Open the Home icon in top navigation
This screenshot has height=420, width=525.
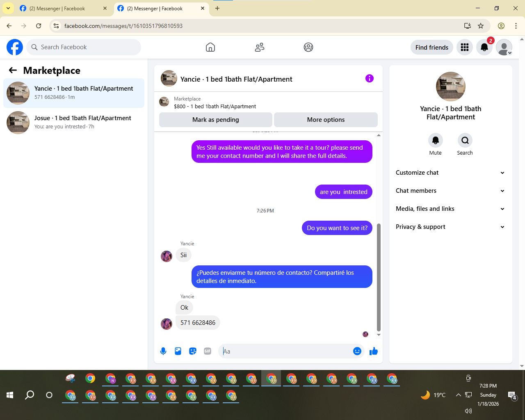click(210, 47)
